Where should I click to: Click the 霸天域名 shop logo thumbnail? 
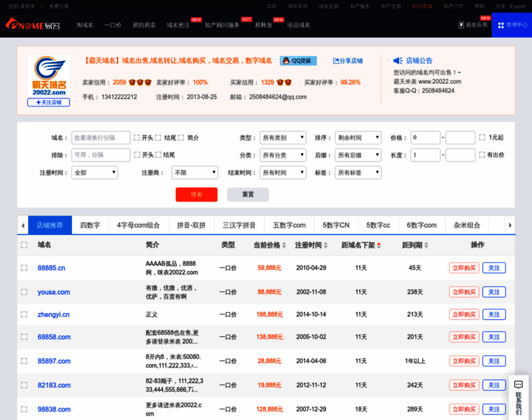click(x=49, y=76)
